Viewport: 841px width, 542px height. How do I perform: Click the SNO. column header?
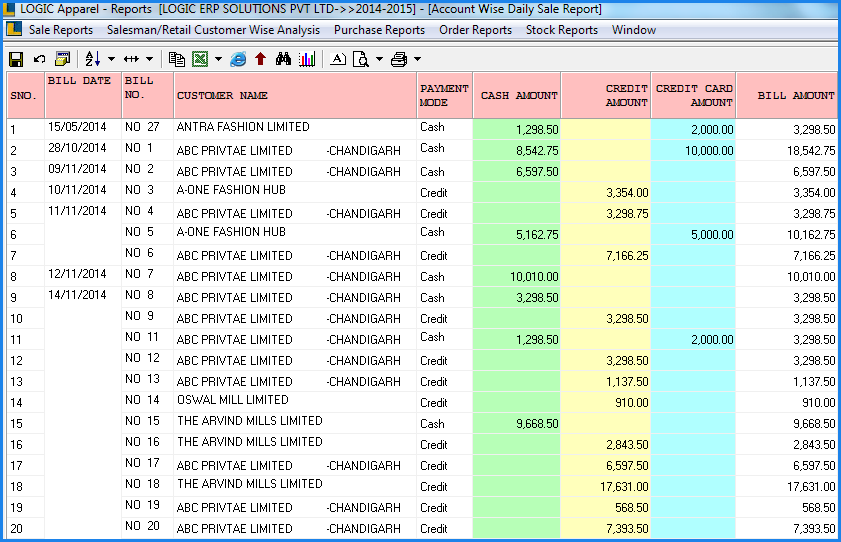pos(26,95)
